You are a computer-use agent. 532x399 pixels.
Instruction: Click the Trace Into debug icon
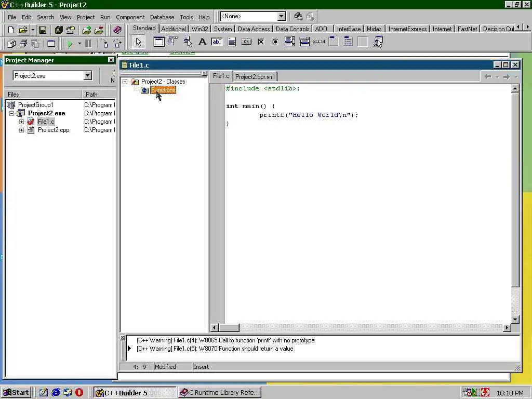(105, 44)
